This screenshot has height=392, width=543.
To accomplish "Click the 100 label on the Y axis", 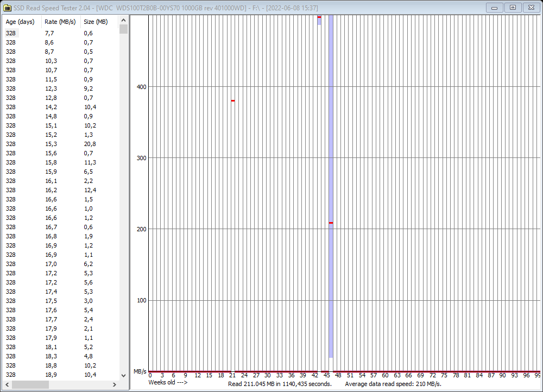I will 142,300.
